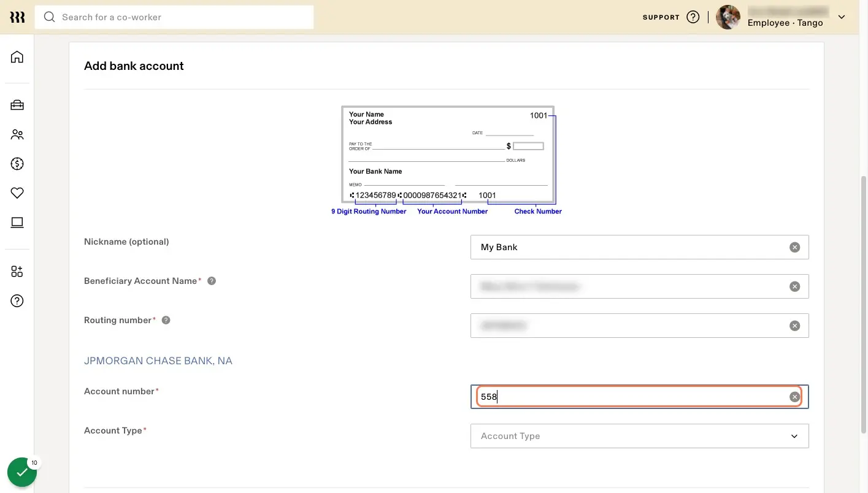The height and width of the screenshot is (493, 868).
Task: Clear the Beneficiary Account Name field
Action: click(794, 286)
